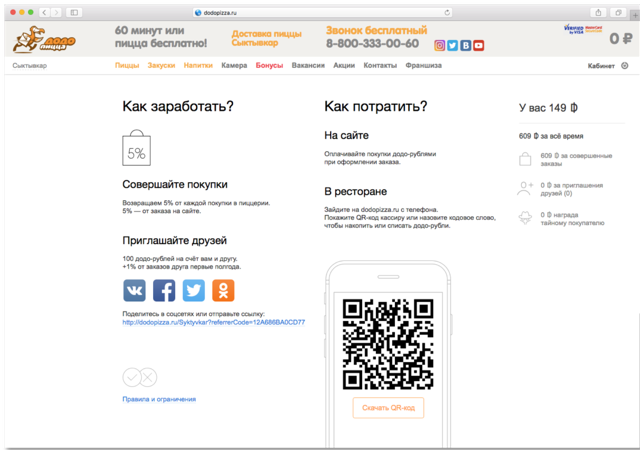This screenshot has height=450, width=640.
Task: Open the Камера menu item
Action: (234, 65)
